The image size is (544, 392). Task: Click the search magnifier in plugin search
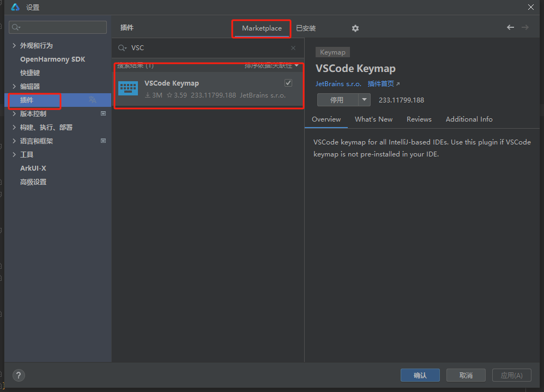coord(122,48)
